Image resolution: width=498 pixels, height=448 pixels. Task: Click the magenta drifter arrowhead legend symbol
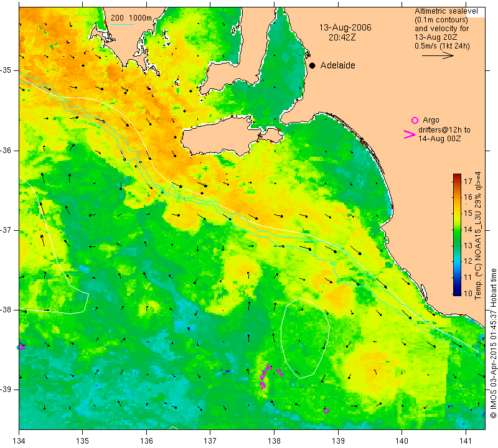[x=410, y=134]
